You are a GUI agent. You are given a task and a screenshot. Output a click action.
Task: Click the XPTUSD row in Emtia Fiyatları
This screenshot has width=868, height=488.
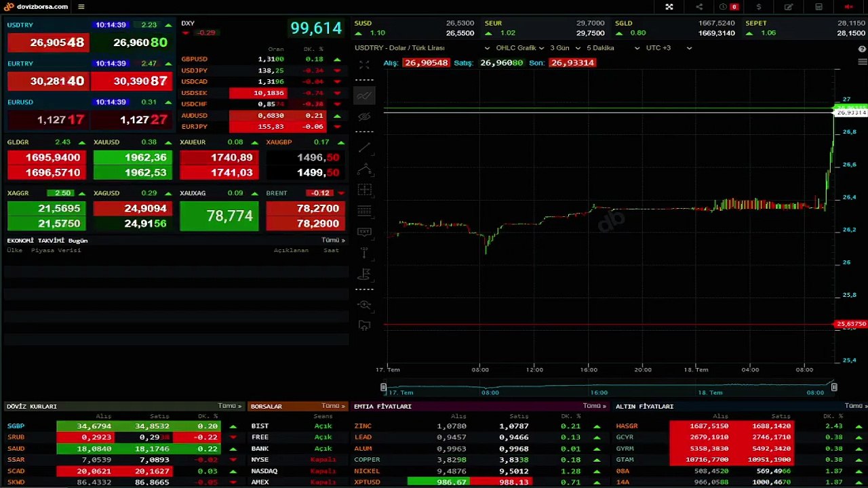coord(480,482)
